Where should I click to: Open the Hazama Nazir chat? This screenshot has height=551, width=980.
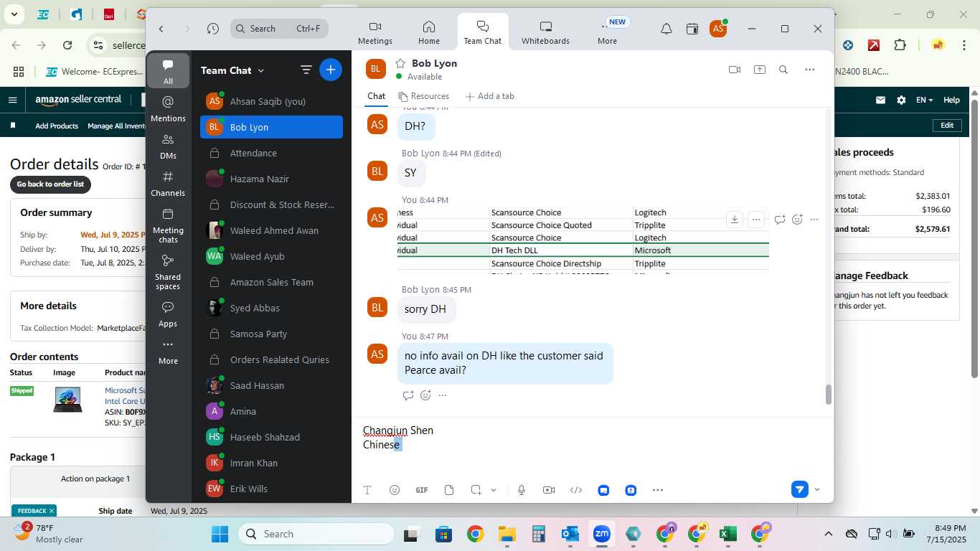(x=271, y=179)
